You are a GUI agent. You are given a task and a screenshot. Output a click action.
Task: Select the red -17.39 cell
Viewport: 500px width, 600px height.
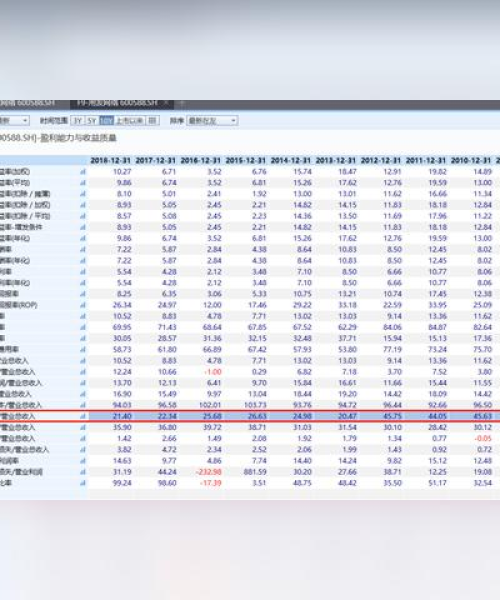pyautogui.click(x=211, y=483)
